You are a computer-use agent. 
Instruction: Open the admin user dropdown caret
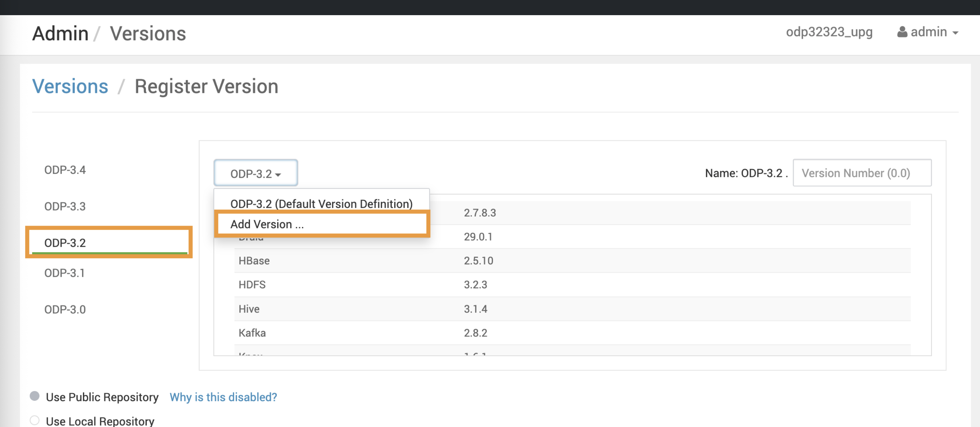coord(955,33)
